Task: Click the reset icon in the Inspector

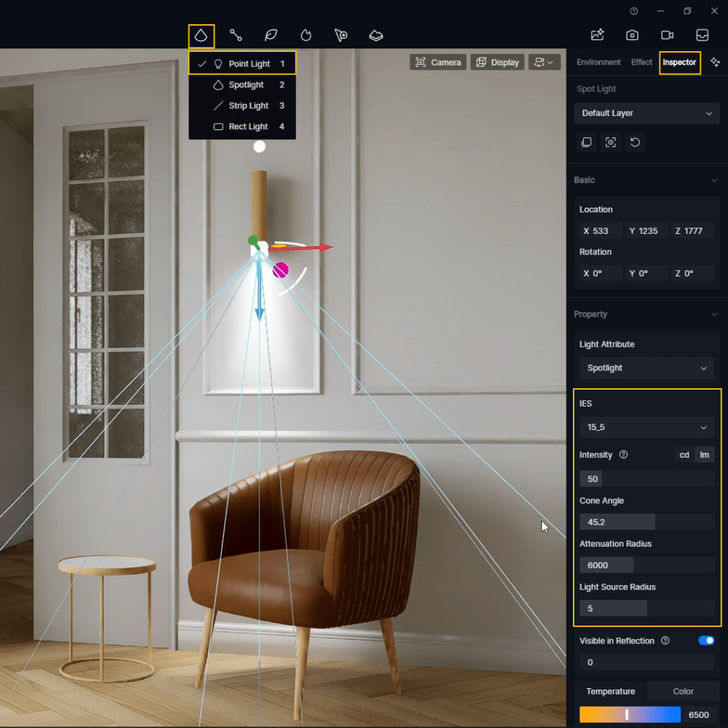Action: tap(634, 142)
